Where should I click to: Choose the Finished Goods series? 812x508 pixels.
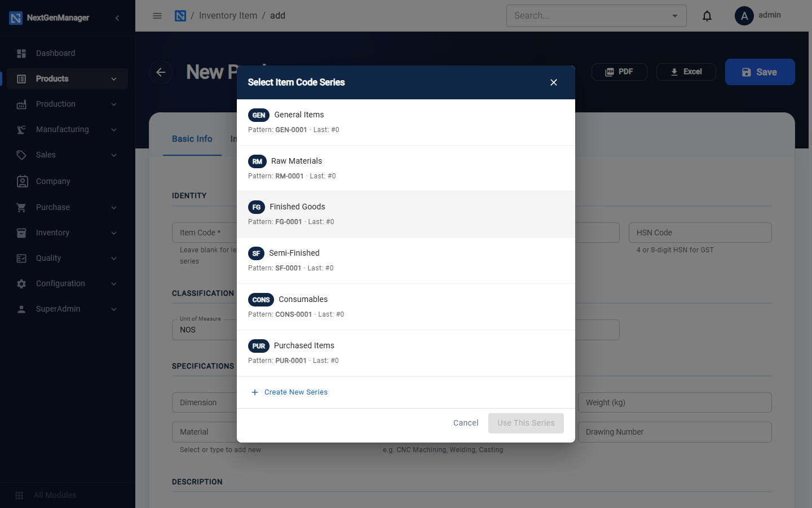[x=406, y=214]
